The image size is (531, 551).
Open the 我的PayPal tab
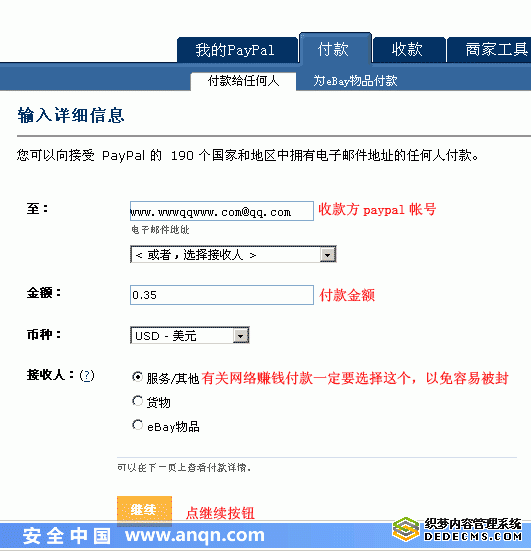click(x=237, y=50)
